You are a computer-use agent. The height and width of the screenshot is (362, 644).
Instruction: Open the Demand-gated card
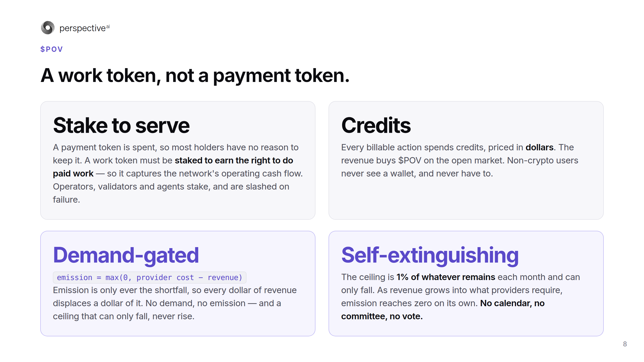coord(178,284)
